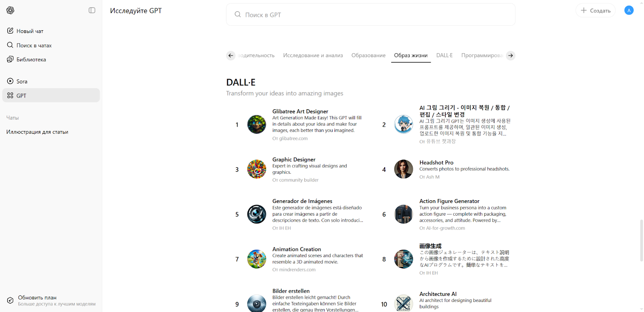This screenshot has height=312, width=644.
Task: Open Animation Creation title
Action: coord(297,249)
